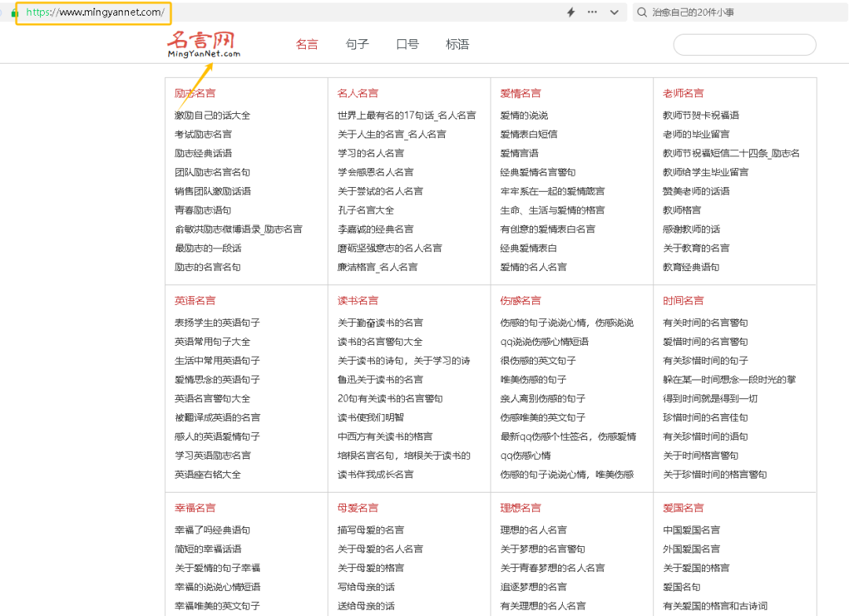The width and height of the screenshot is (849, 616).
Task: Open the qq说说伤感心情短语 link
Action: coord(545,342)
